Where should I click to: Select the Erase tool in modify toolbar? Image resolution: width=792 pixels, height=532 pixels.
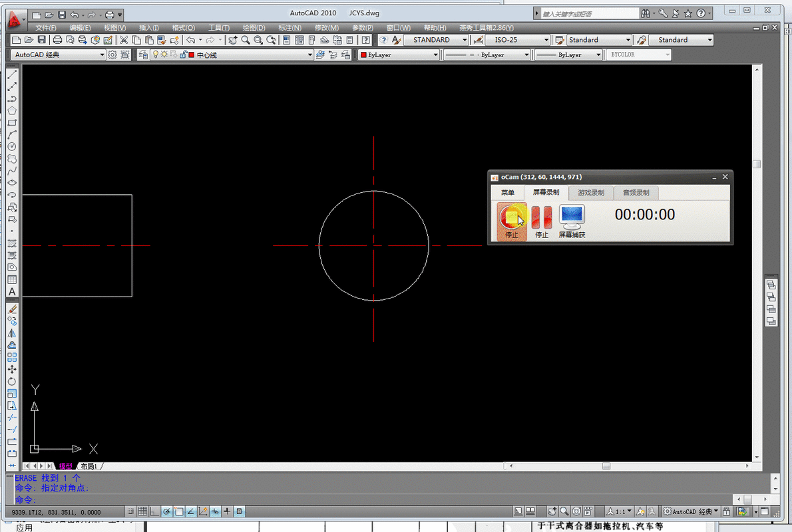pyautogui.click(x=12, y=309)
